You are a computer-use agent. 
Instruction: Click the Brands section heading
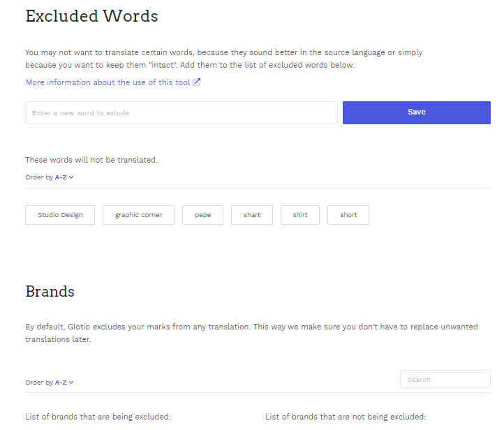pyautogui.click(x=50, y=292)
